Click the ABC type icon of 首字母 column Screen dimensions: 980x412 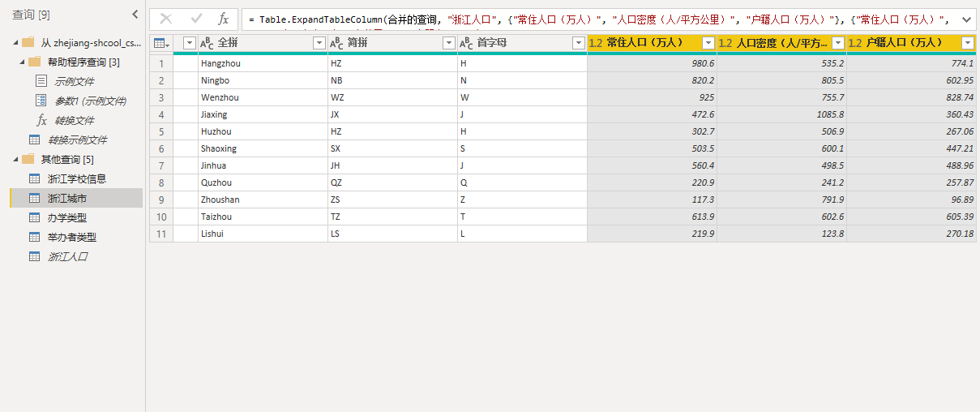[466, 43]
